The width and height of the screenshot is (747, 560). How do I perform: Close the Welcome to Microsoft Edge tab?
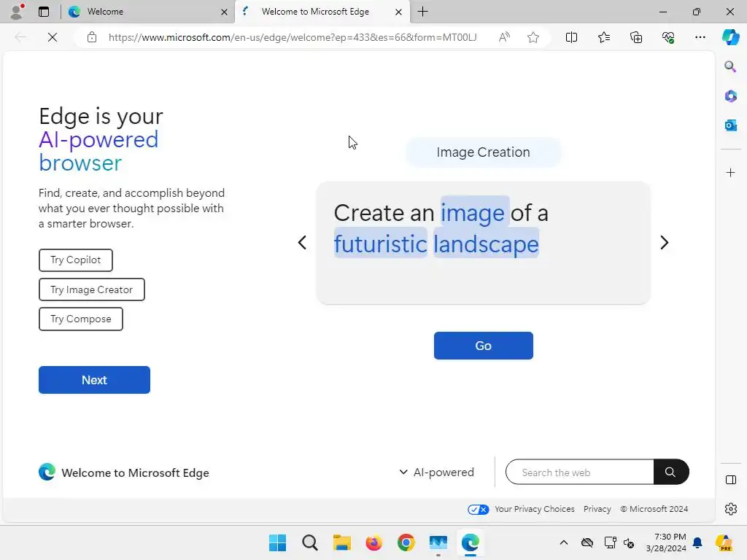point(398,12)
